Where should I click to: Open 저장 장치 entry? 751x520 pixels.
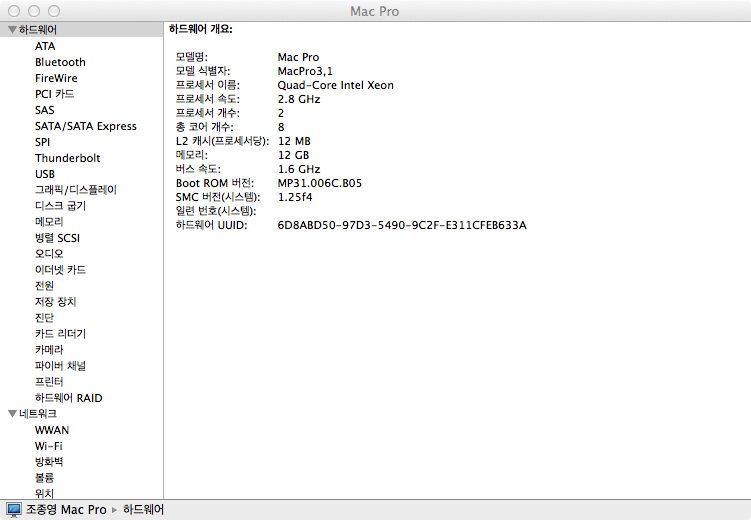pyautogui.click(x=55, y=302)
